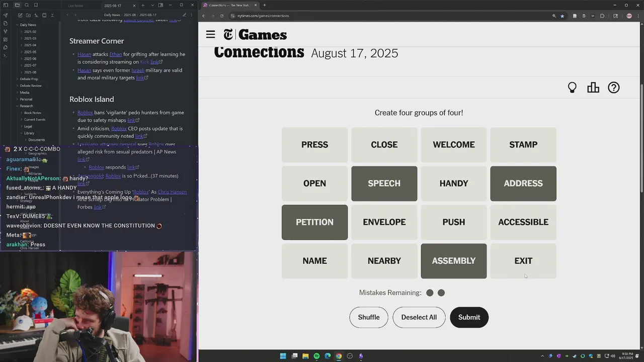Open Obsidian file explorer folder icon
This screenshot has width=644, height=362.
point(17,5)
